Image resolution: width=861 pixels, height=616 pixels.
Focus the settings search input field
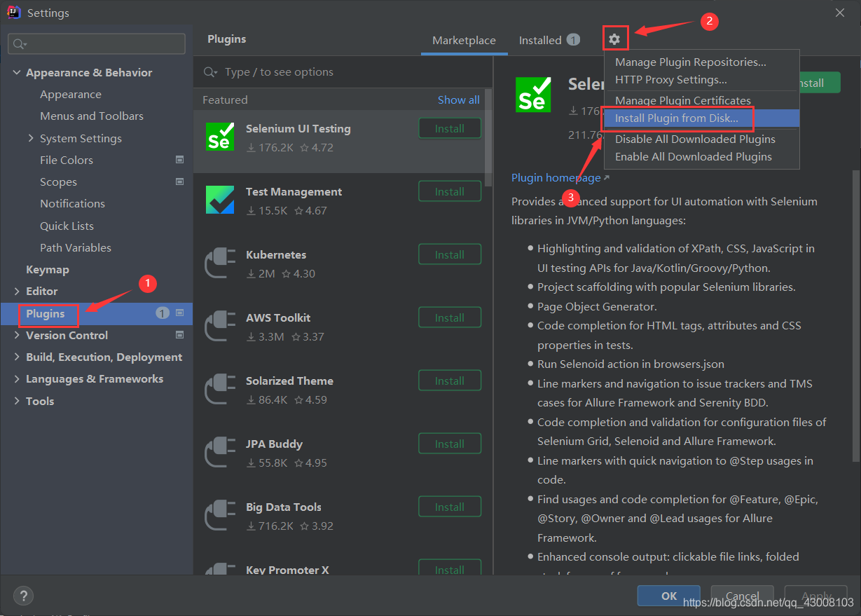[97, 43]
